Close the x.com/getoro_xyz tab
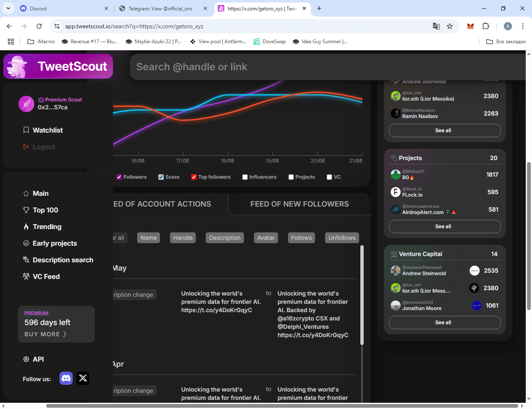 [304, 8]
